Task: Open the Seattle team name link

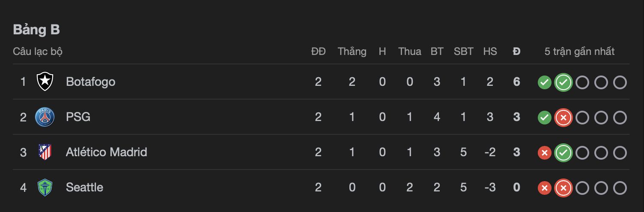Action: point(84,187)
